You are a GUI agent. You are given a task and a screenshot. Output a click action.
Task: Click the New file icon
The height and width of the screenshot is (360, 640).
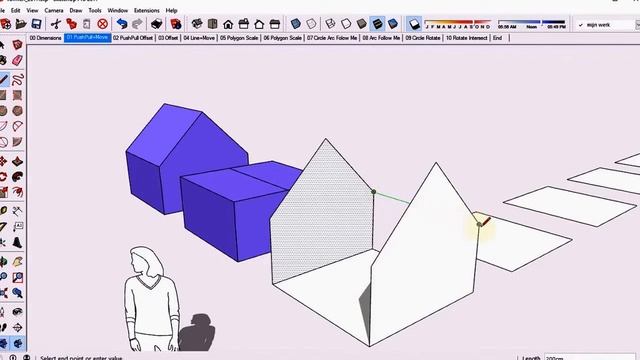coord(6,24)
